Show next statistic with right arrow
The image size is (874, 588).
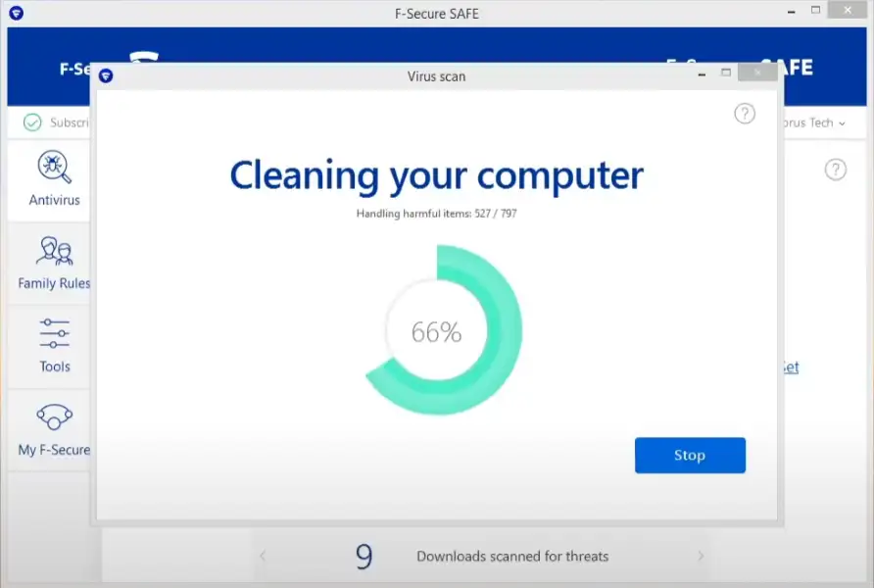tap(700, 556)
